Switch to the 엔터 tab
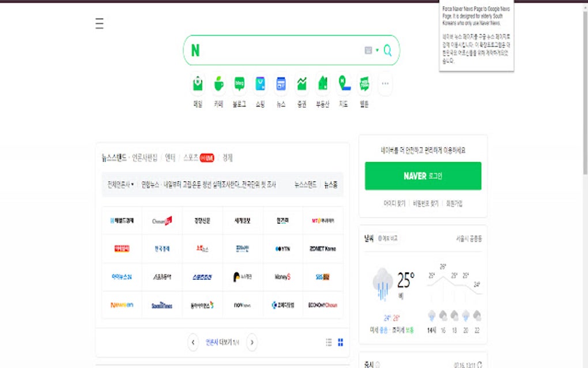Viewport: 588px width, 368px height. point(170,158)
